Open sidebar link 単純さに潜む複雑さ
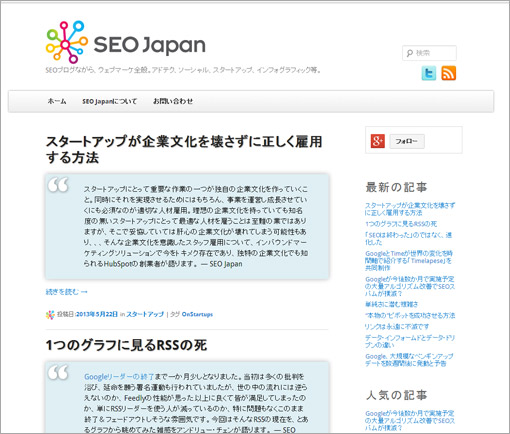Image resolution: width=510 pixels, height=434 pixels. (x=391, y=304)
